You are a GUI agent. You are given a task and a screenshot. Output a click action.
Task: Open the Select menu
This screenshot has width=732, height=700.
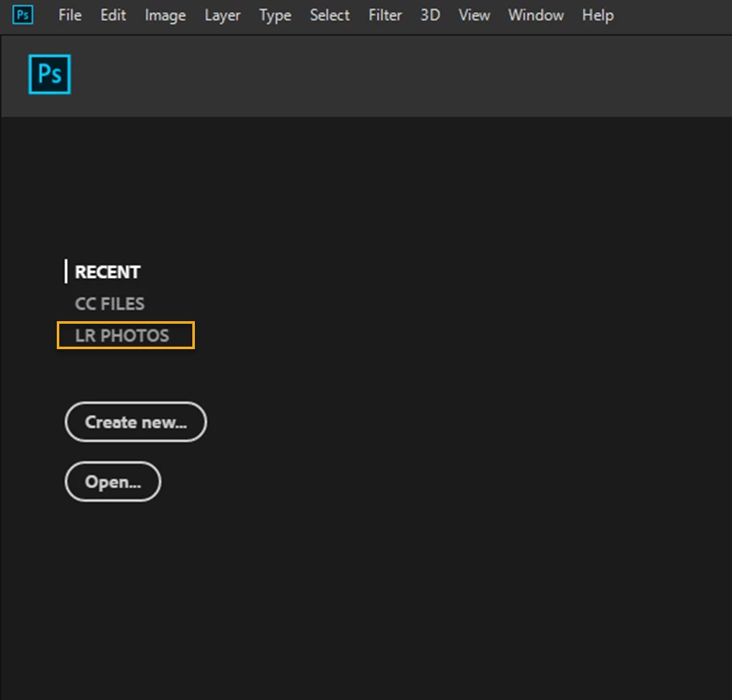(330, 15)
